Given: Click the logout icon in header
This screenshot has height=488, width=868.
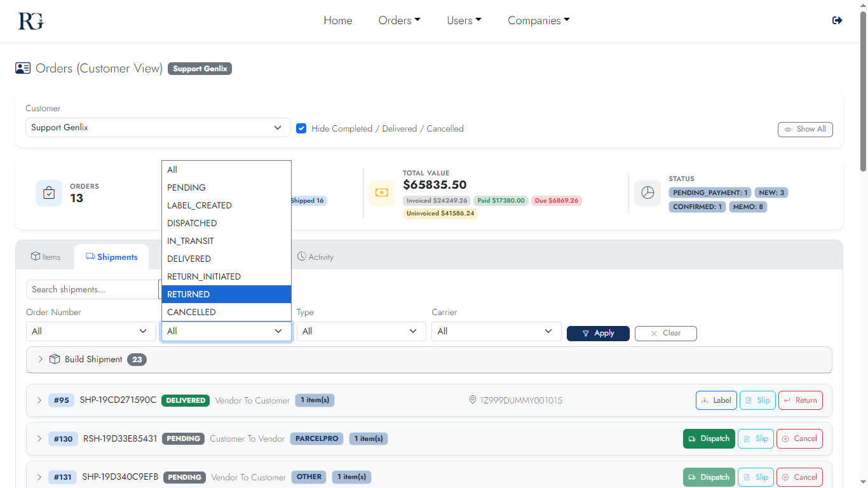Looking at the screenshot, I should coord(837,20).
